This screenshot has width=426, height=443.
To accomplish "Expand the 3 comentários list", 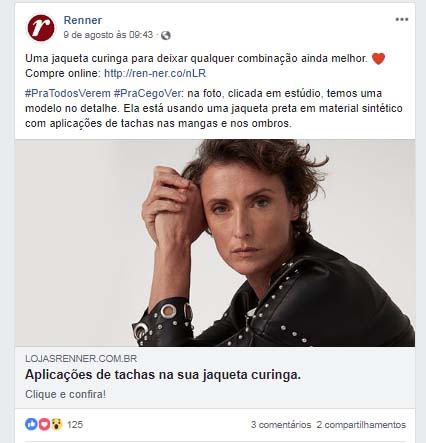I will pyautogui.click(x=281, y=425).
